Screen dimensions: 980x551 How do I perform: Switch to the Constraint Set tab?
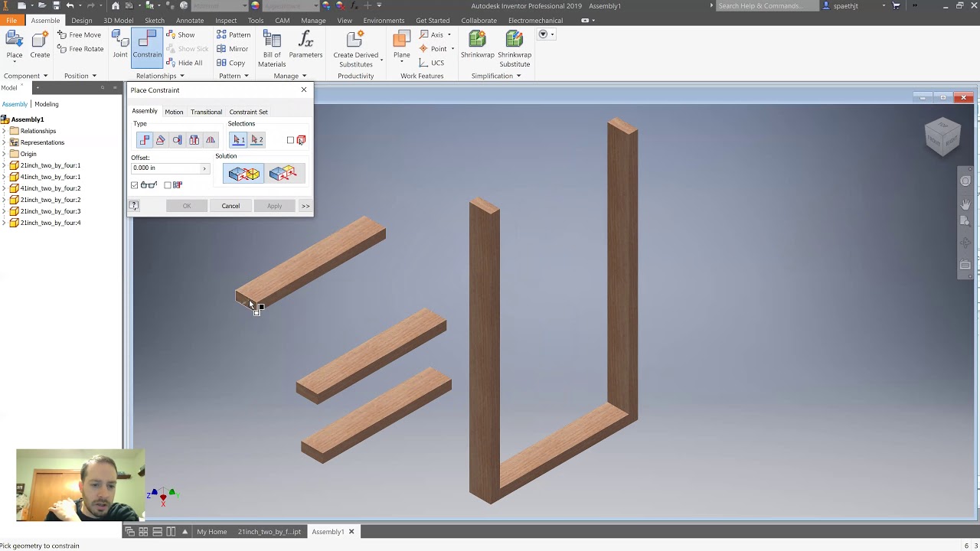click(x=249, y=112)
